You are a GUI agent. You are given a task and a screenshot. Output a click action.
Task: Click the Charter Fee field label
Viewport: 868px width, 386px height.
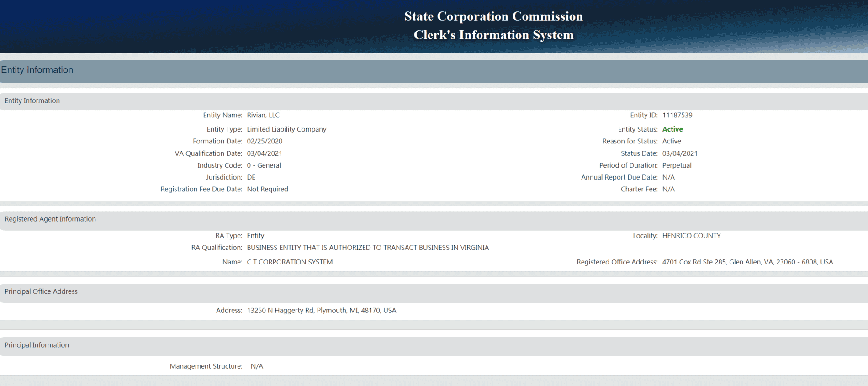click(639, 189)
